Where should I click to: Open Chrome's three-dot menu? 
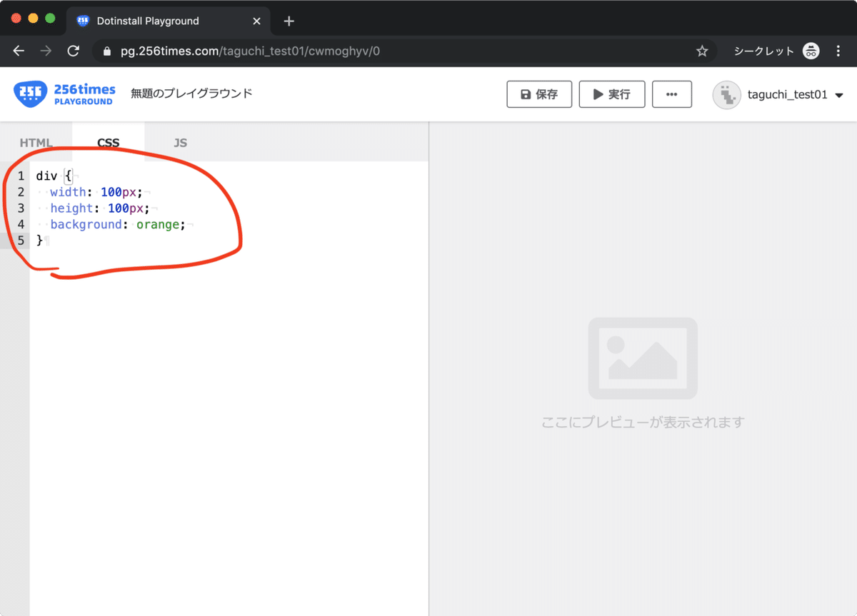coord(838,51)
